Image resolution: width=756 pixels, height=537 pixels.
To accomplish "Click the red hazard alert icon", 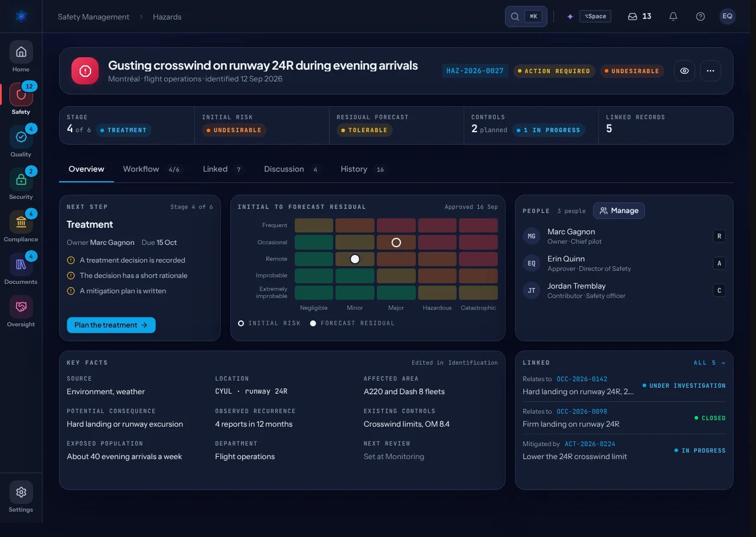I will [86, 71].
